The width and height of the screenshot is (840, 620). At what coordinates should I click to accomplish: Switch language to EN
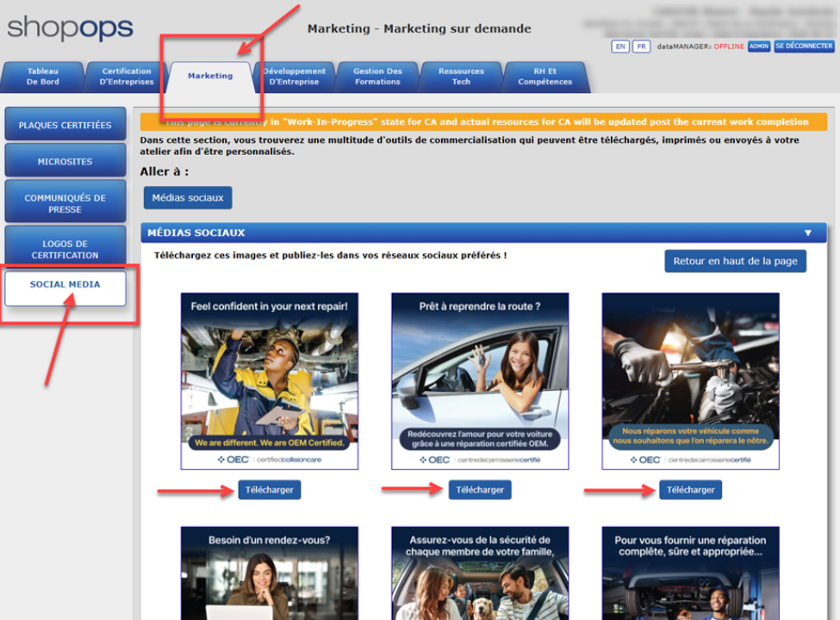coord(619,46)
